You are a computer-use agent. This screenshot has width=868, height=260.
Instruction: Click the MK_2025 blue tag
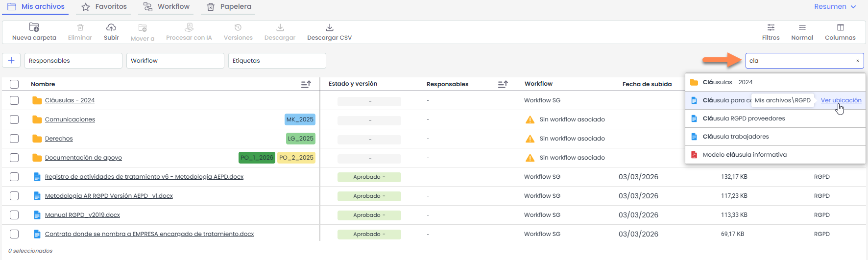click(300, 119)
